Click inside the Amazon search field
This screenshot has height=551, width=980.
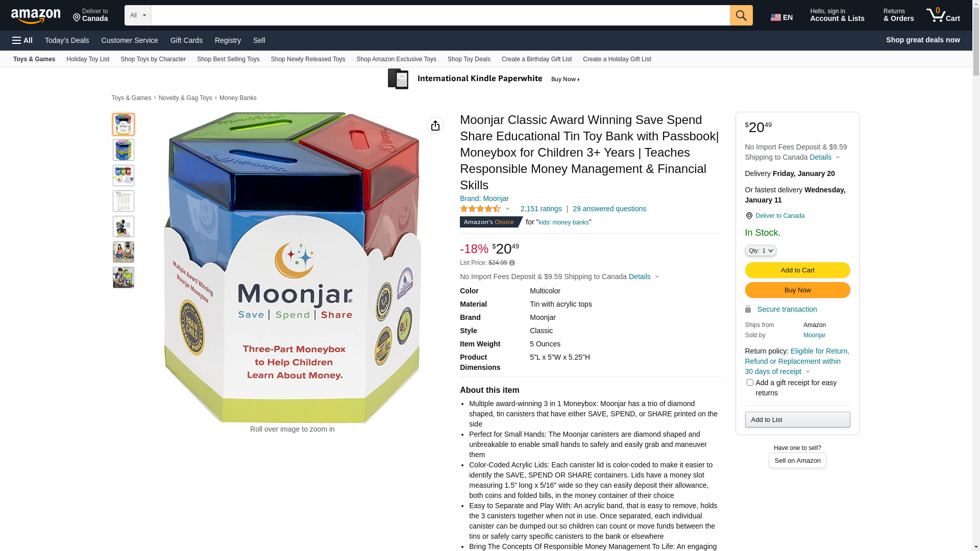(x=440, y=15)
